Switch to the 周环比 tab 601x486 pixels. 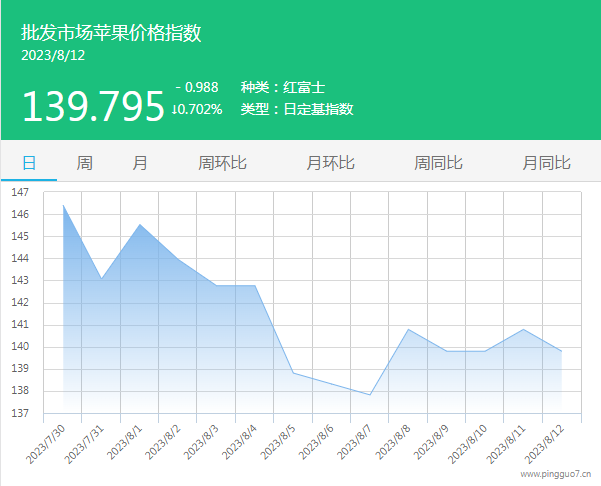point(223,163)
